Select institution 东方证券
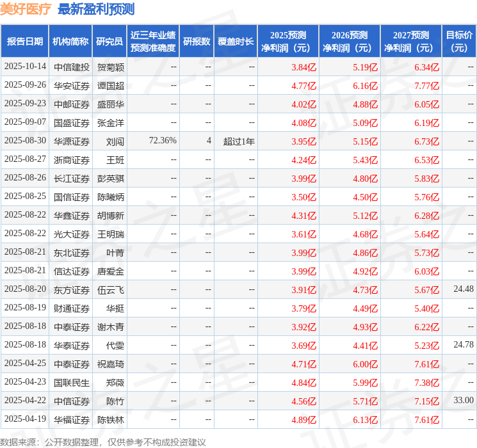477x448 pixels. tap(72, 290)
